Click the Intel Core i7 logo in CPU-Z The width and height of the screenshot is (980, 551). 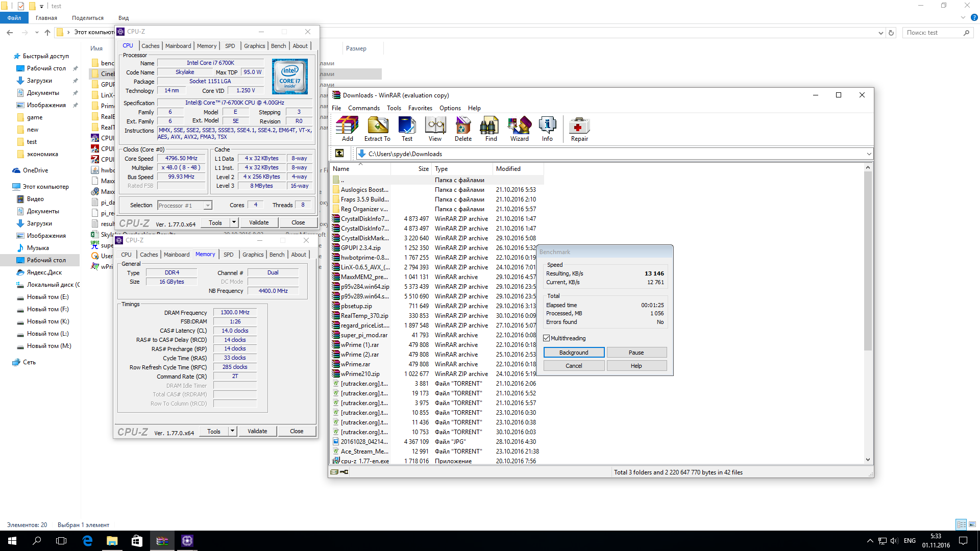(290, 77)
